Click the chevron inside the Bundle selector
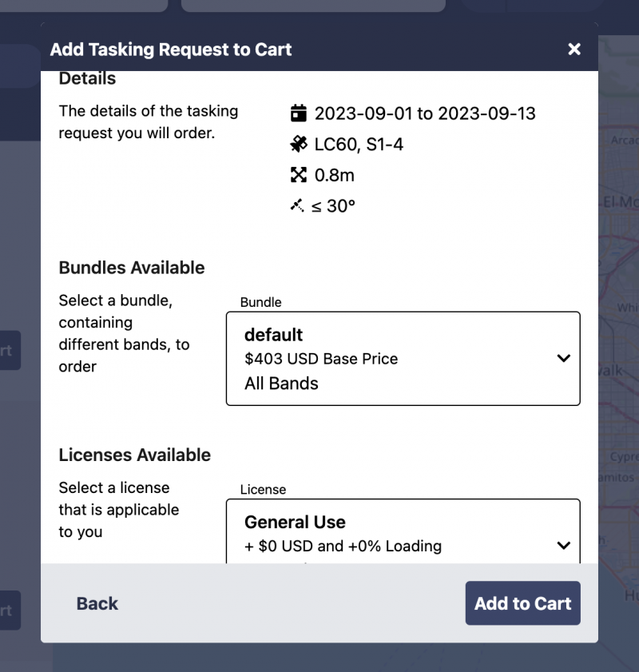 tap(564, 358)
